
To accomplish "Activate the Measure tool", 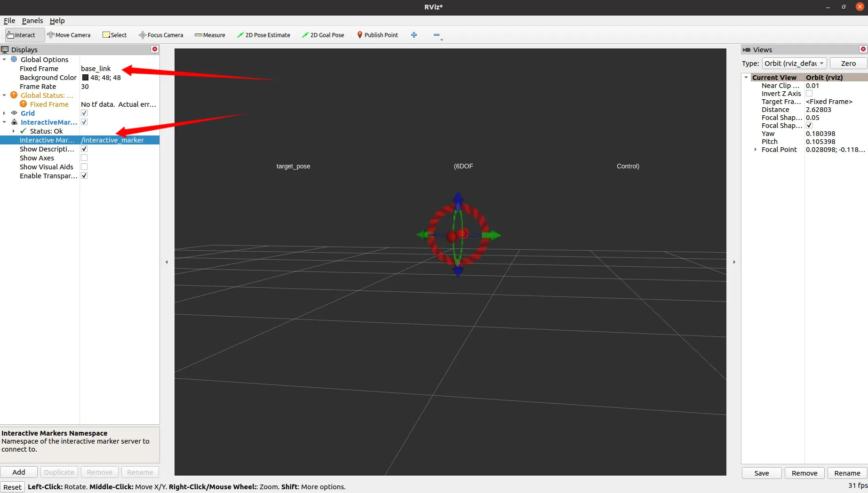I will tap(210, 35).
